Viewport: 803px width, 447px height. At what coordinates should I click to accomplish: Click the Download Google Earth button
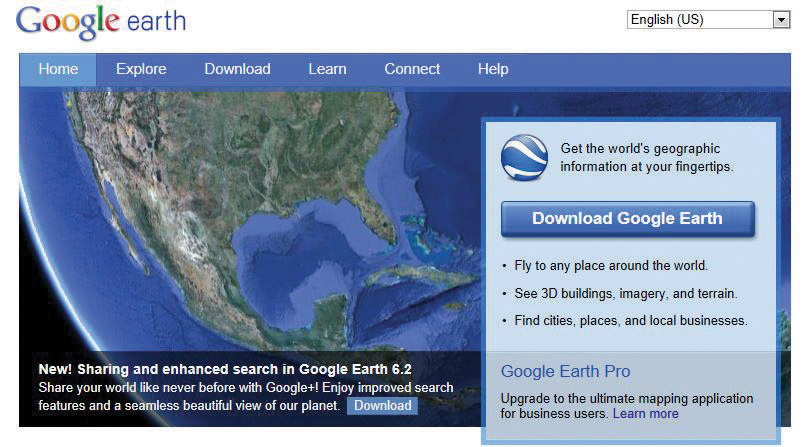click(628, 219)
